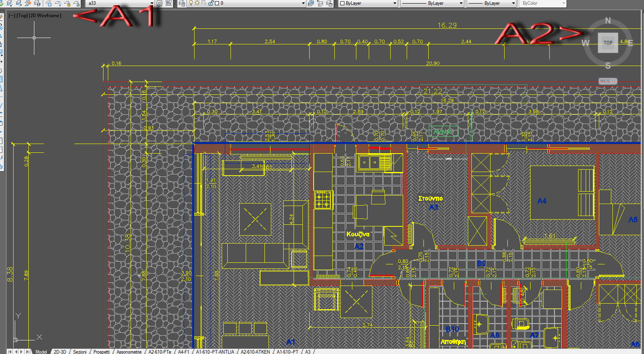Click the layer lock tool icon
Screen dimensions: 644x354
(67, 3)
